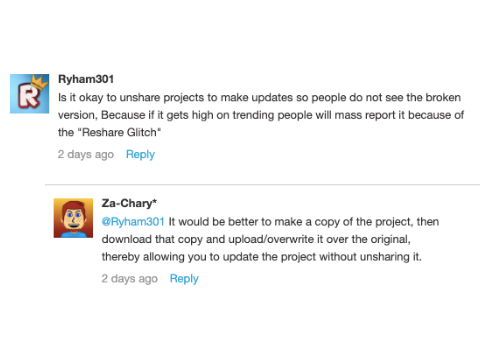Click the line starting 'thereby allowing you to update'
Image resolution: width=480 pixels, height=360 pixels.
[262, 257]
